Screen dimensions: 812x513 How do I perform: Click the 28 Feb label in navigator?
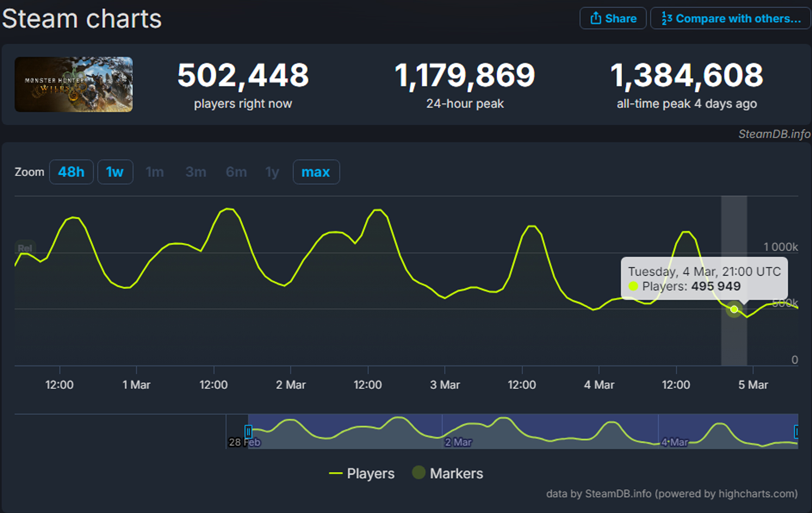point(245,442)
